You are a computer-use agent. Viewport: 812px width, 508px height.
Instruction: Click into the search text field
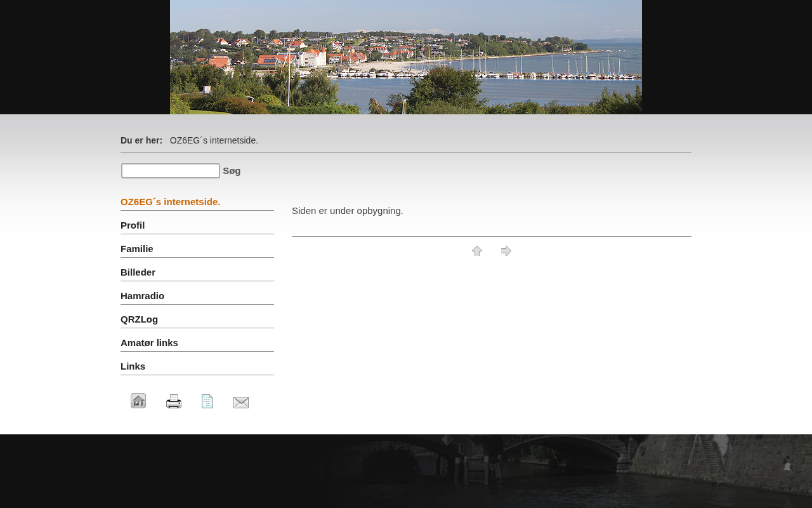[171, 171]
